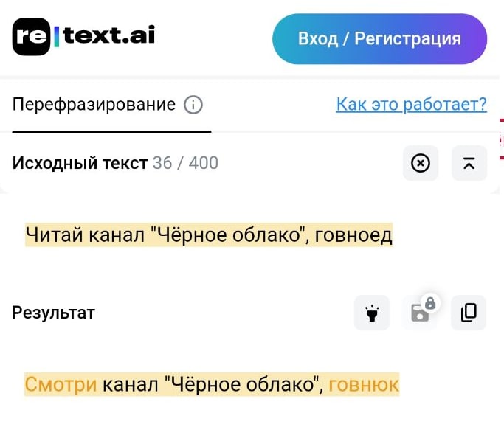Toggle the flashlight highlight changes icon
The image size is (504, 427).
(372, 313)
